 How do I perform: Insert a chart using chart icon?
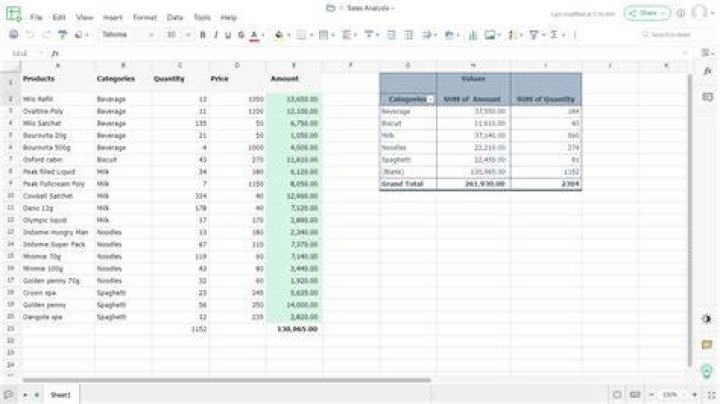472,35
